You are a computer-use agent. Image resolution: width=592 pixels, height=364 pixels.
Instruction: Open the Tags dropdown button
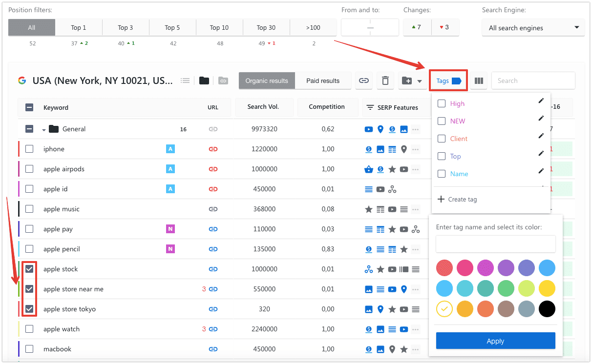pos(449,81)
